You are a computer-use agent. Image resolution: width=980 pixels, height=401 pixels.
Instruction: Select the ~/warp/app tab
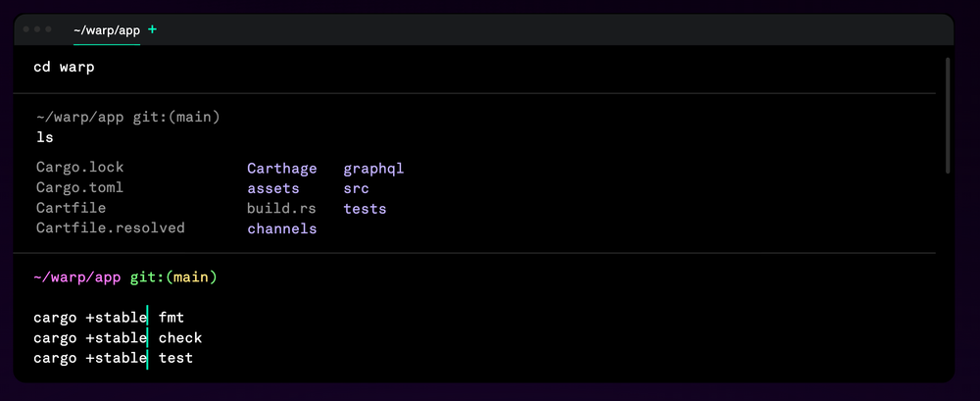click(107, 30)
